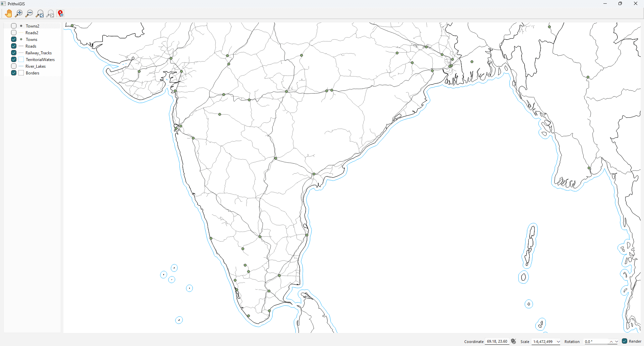Select the TerritorialWaters layer name
This screenshot has height=346, width=644.
click(40, 60)
